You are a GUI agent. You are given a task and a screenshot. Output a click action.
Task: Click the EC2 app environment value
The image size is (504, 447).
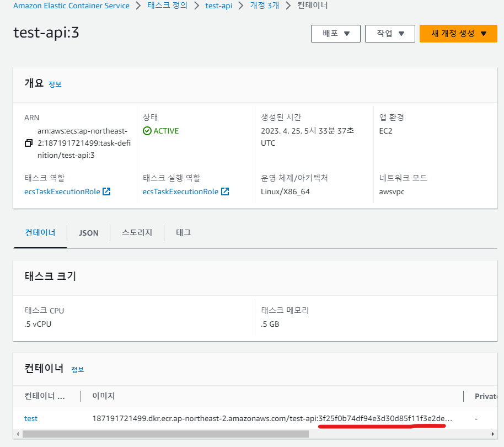[385, 131]
